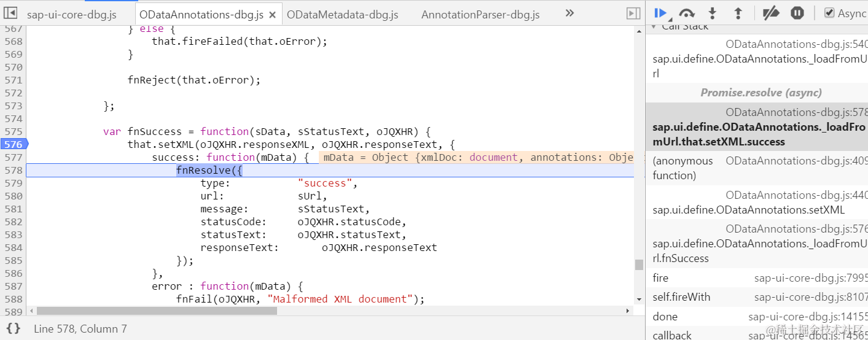The width and height of the screenshot is (868, 340).
Task: Click fnReject(that.oError) on line 571
Action: pos(194,80)
